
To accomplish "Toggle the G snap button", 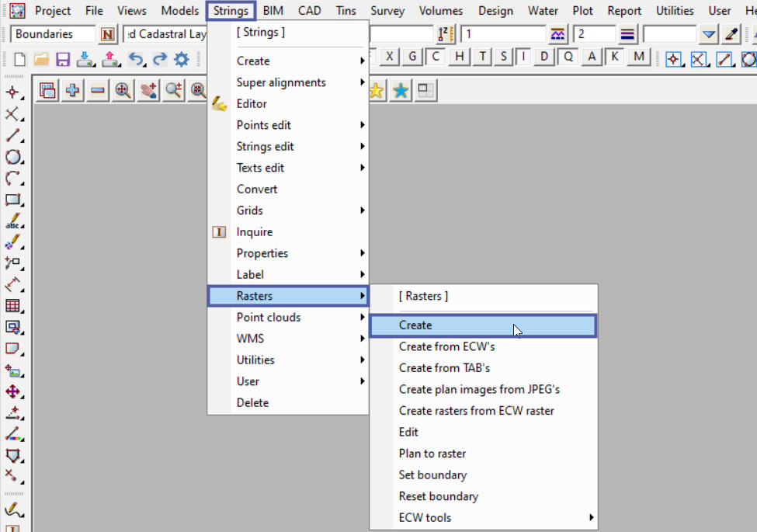I will [412, 57].
